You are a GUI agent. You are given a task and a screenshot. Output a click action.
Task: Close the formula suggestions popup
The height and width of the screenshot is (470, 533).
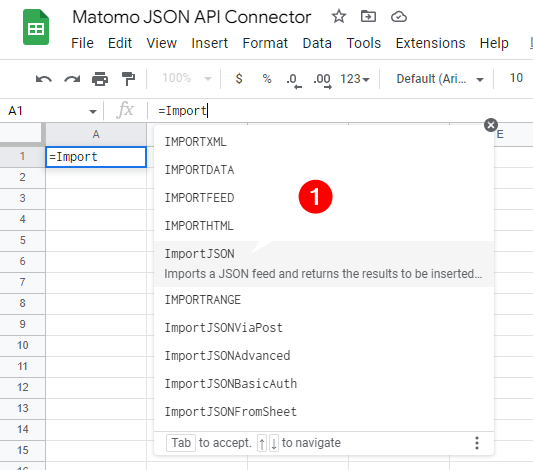coord(491,125)
